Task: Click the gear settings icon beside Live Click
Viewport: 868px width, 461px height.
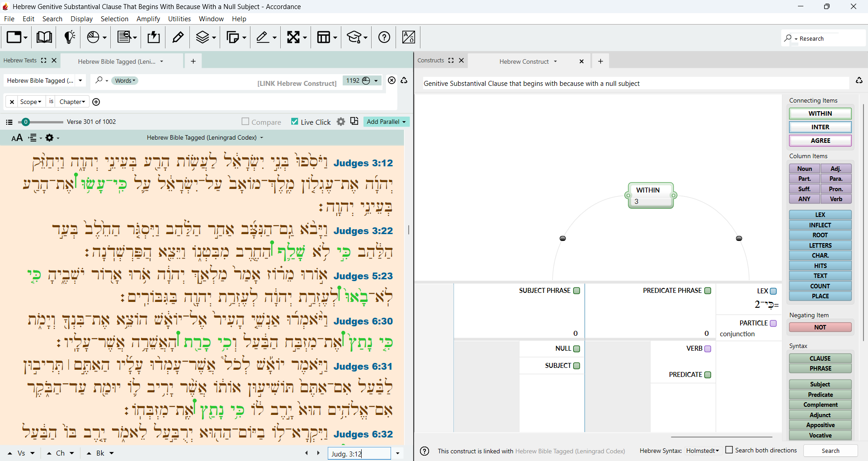Action: pyautogui.click(x=341, y=122)
